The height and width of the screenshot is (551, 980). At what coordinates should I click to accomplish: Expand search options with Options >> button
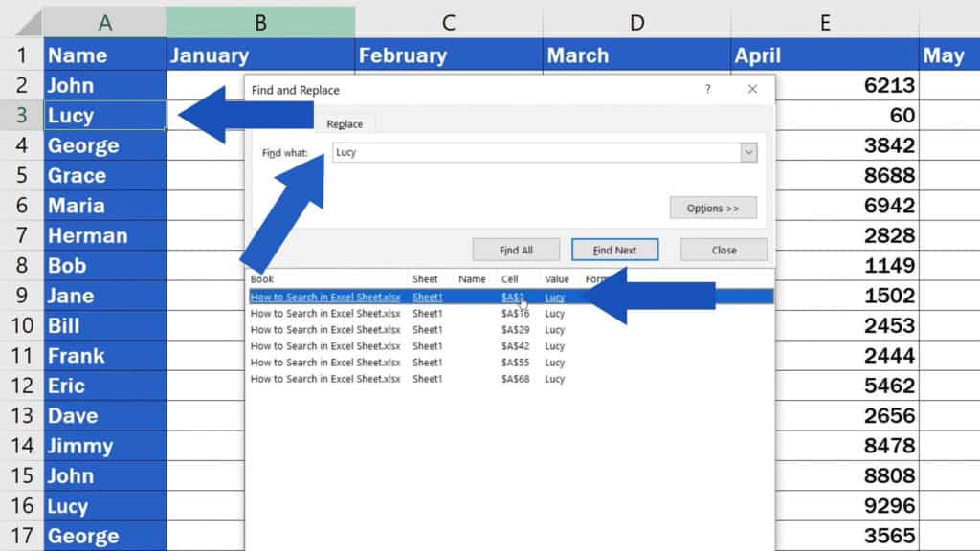pos(712,208)
